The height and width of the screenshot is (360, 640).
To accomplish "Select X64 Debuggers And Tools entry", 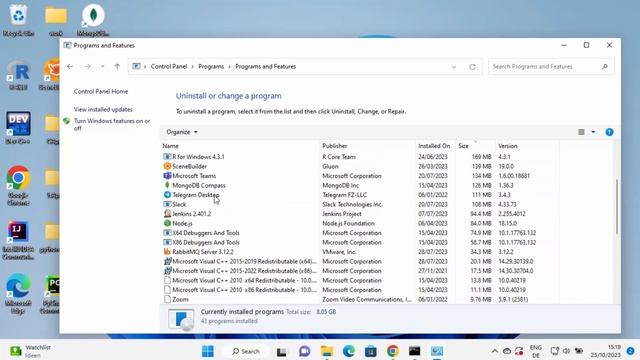I will (x=206, y=233).
